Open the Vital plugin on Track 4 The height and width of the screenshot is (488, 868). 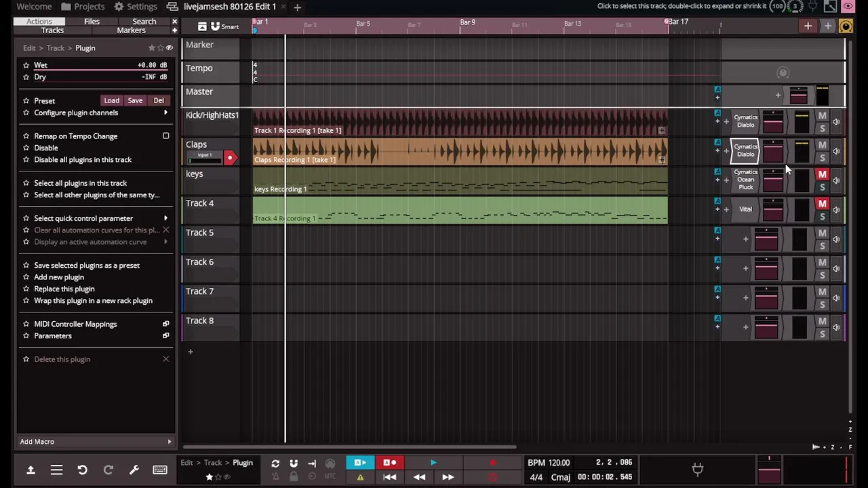point(745,209)
